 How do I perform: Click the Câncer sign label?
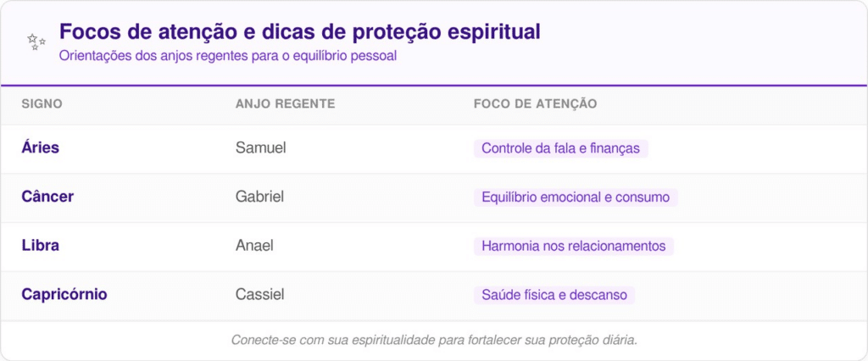pyautogui.click(x=47, y=197)
